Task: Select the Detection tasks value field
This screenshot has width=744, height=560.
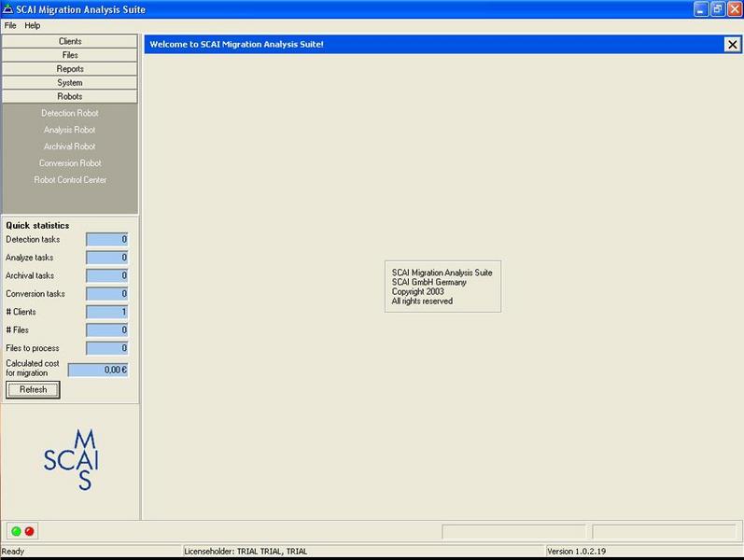Action: click(106, 240)
